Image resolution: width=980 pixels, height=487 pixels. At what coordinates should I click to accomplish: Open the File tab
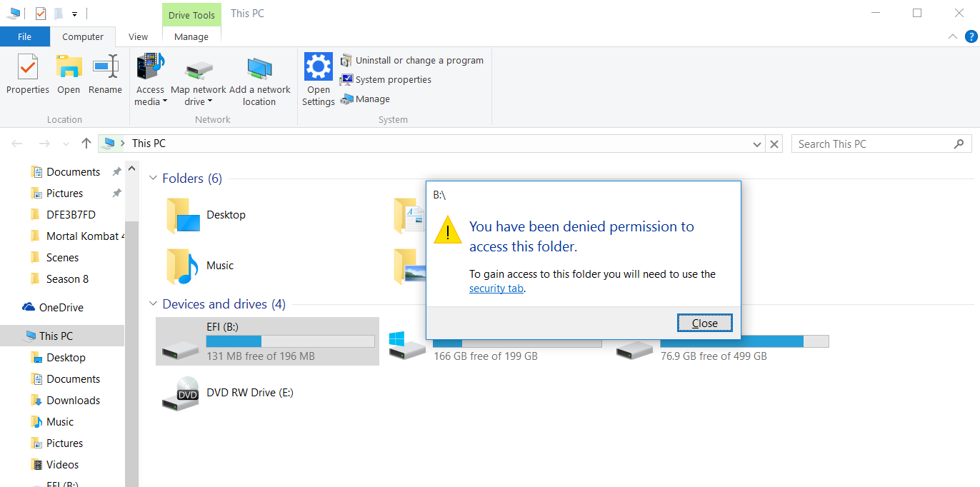[24, 36]
